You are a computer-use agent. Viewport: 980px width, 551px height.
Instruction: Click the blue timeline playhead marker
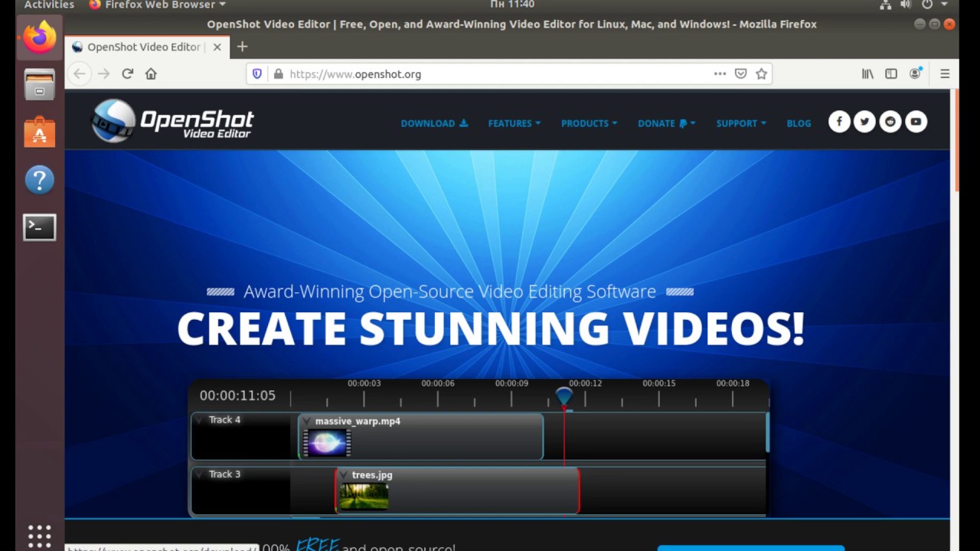tap(563, 396)
